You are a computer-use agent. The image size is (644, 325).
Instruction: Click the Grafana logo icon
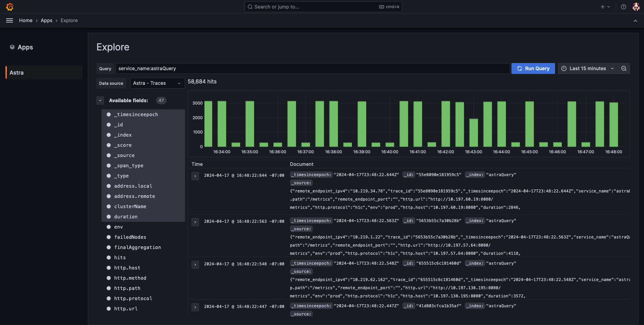click(10, 7)
